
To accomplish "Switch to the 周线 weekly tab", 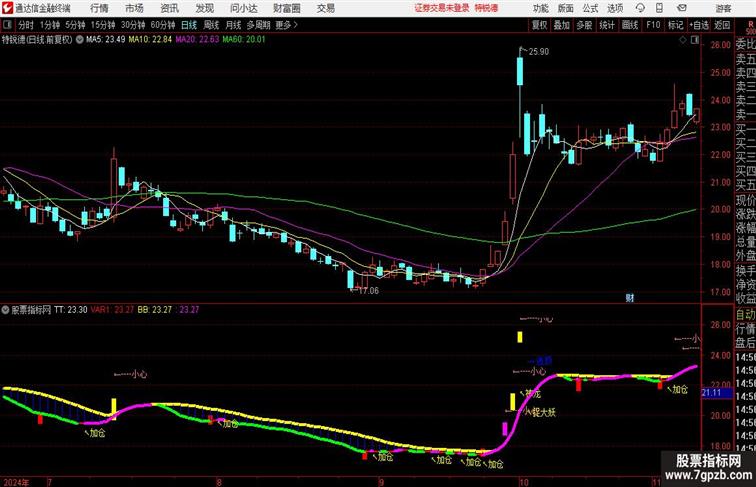I will click(x=211, y=25).
